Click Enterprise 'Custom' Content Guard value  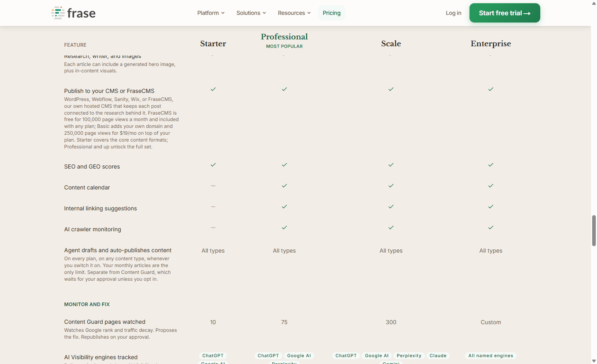[x=491, y=322]
